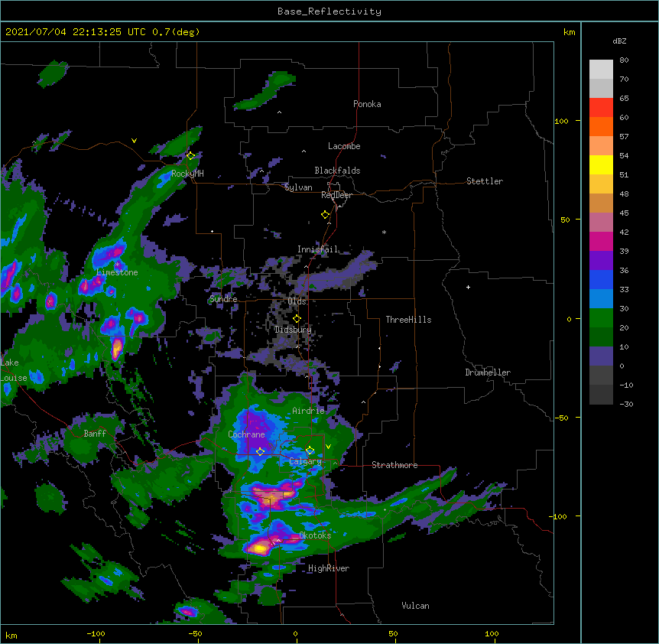
Task: Click the yellow diamond marker south of RedDeer
Action: pos(325,215)
